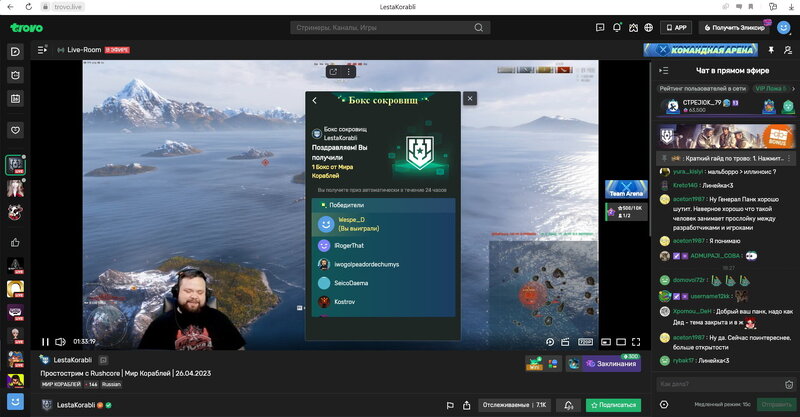Collapse the live chat panel
This screenshot has height=417, width=800.
(664, 70)
